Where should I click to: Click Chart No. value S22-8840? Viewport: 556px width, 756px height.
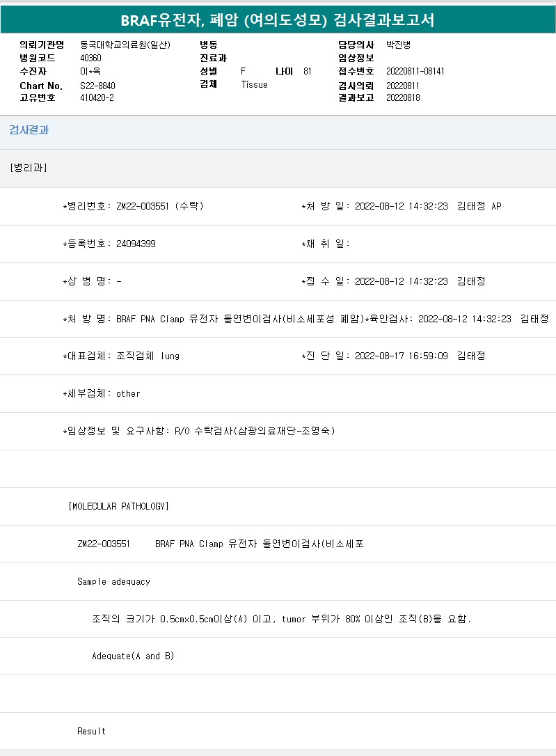click(97, 86)
